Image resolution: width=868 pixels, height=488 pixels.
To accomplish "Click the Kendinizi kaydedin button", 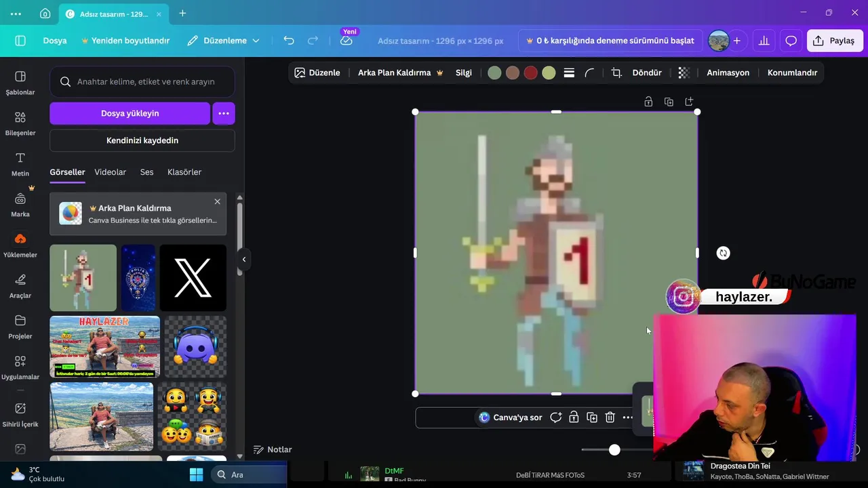I will 142,140.
